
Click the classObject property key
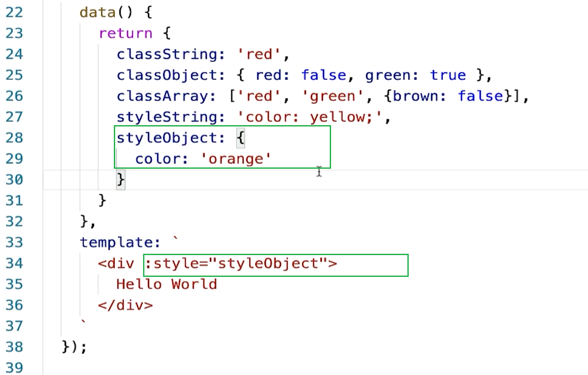coord(167,75)
